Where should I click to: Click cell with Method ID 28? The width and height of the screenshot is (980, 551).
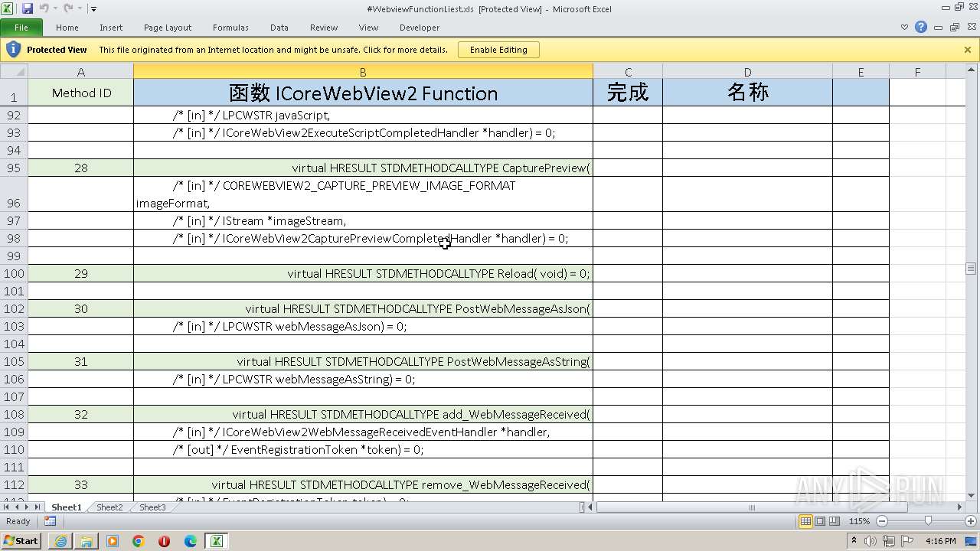[81, 168]
